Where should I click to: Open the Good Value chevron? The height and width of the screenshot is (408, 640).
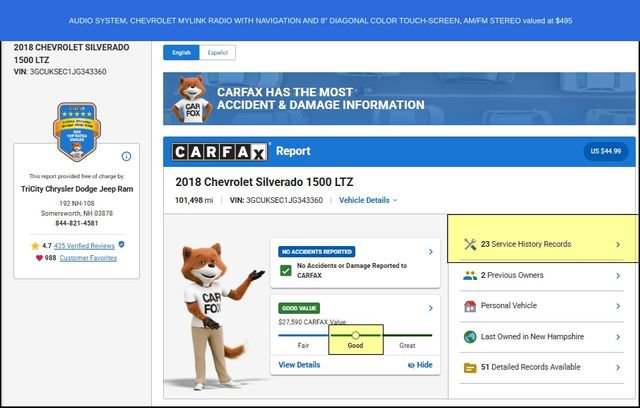pos(431,308)
